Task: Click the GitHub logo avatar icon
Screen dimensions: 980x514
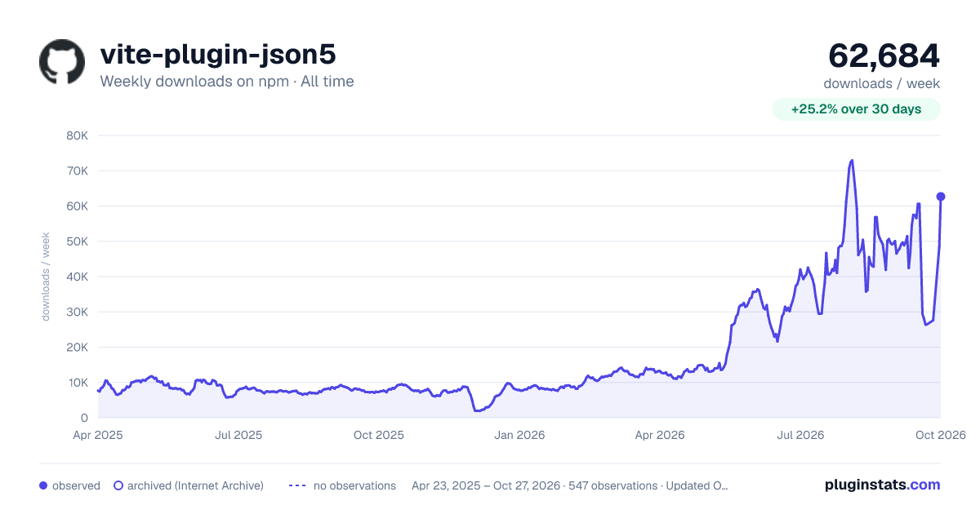Action: coord(62,62)
